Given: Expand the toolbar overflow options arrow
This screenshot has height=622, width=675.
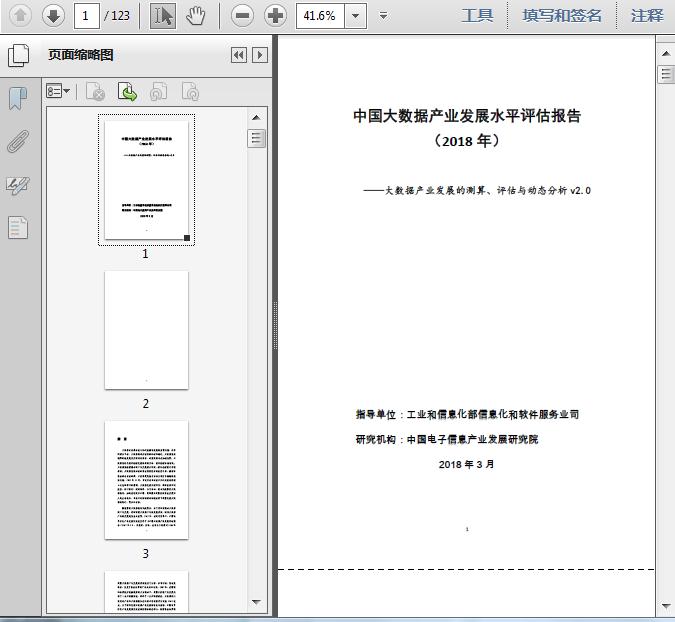Looking at the screenshot, I should [x=384, y=16].
